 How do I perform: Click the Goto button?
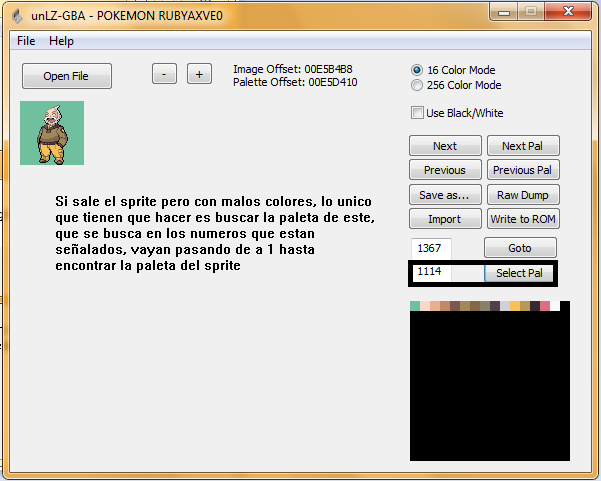tap(520, 248)
